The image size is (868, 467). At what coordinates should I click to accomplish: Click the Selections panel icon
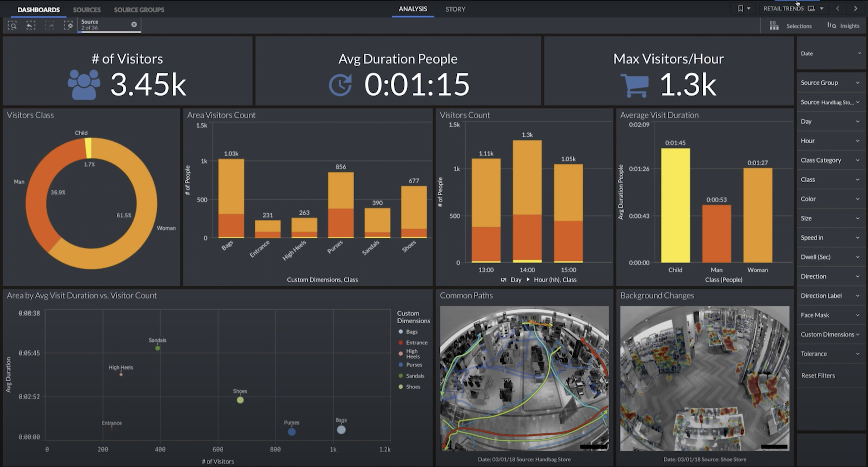click(x=775, y=25)
